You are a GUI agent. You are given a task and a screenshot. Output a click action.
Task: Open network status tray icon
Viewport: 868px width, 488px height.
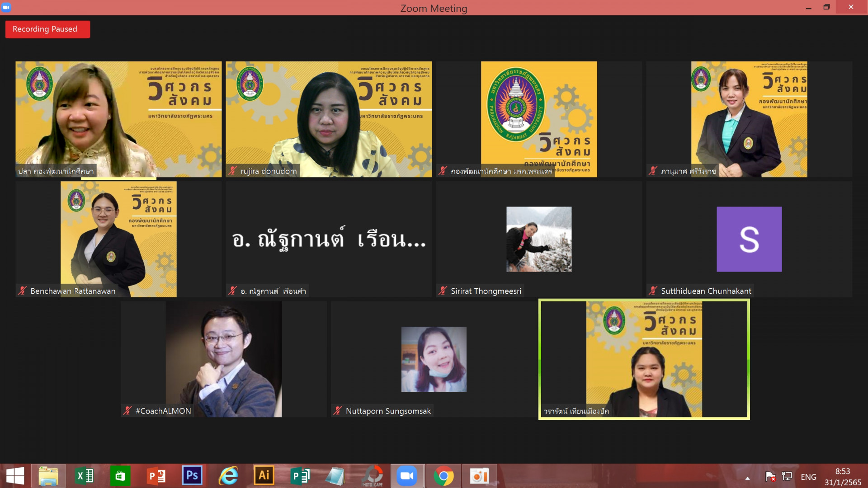click(787, 477)
